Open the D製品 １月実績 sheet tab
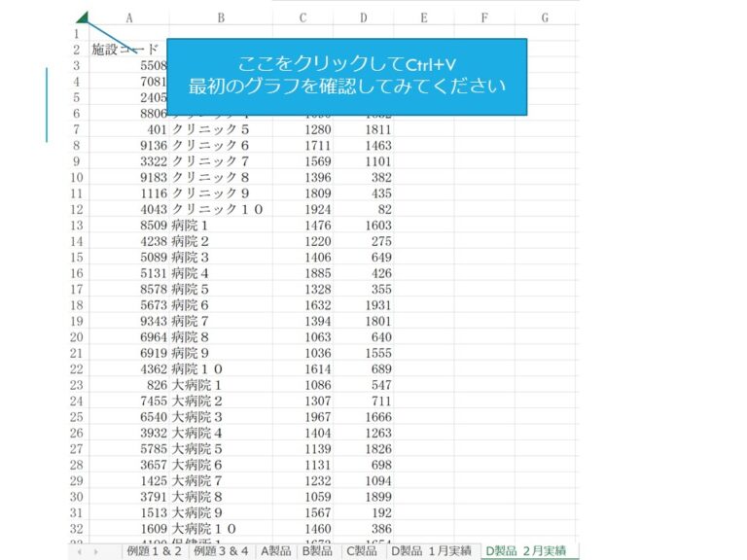The image size is (747, 560). point(431,551)
